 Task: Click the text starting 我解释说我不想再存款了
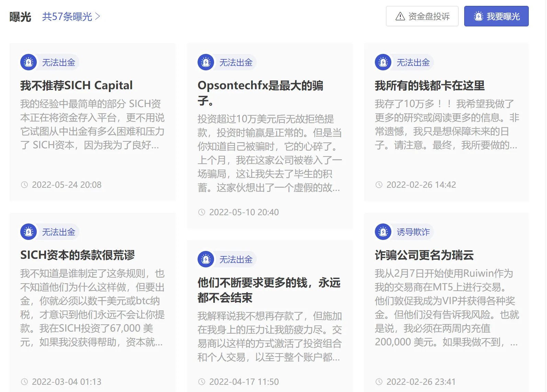(x=270, y=336)
